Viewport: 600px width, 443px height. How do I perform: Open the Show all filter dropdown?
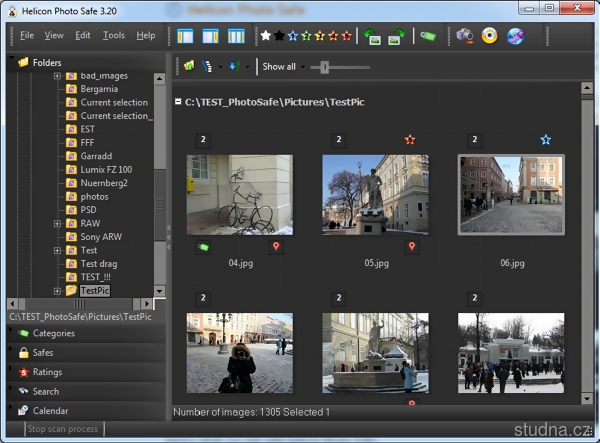tap(282, 67)
